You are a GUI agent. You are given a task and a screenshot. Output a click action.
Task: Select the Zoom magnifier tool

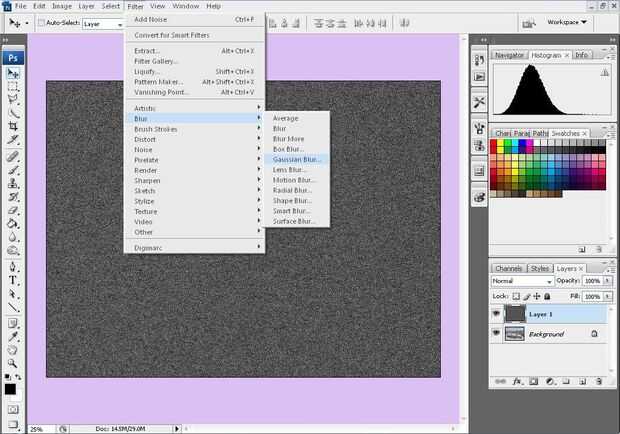pyautogui.click(x=13, y=363)
